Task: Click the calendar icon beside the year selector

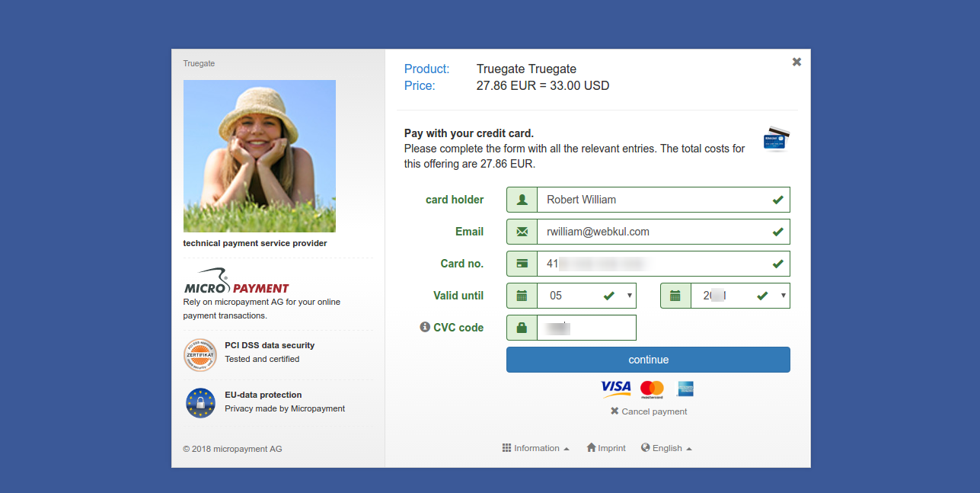Action: [675, 296]
